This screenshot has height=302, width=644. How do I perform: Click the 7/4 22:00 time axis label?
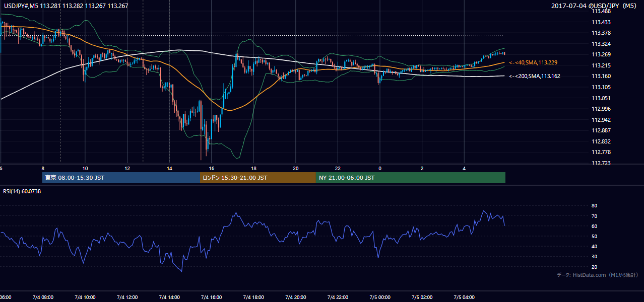click(x=338, y=297)
